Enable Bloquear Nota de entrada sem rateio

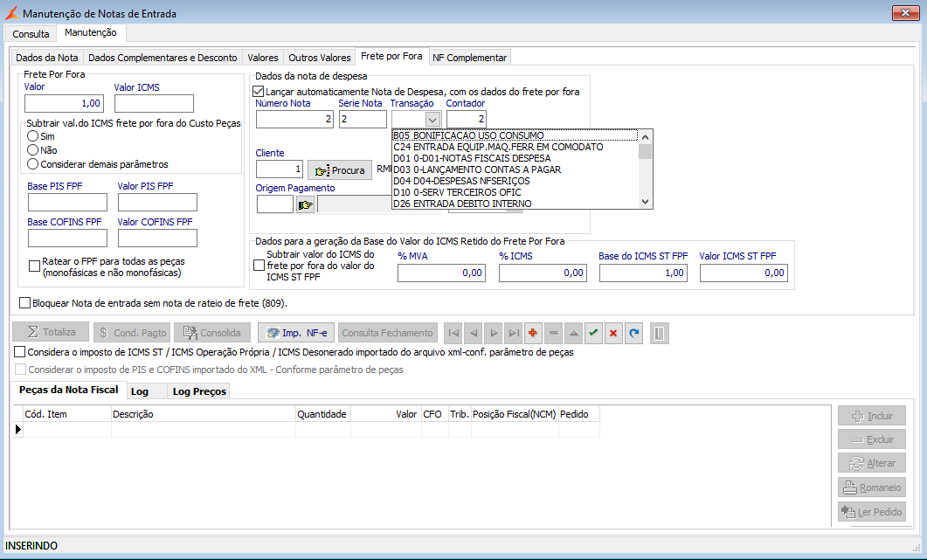(24, 304)
